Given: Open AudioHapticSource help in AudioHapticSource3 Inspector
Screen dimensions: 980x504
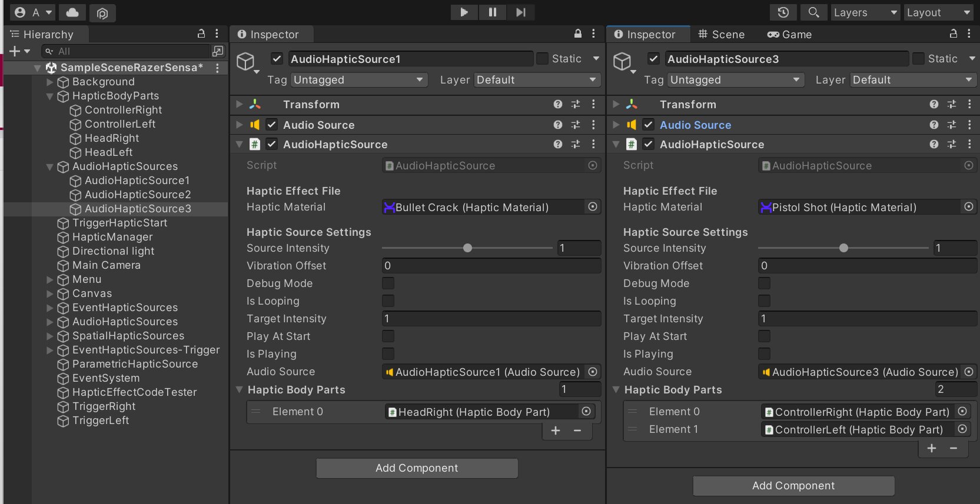Looking at the screenshot, I should point(934,144).
